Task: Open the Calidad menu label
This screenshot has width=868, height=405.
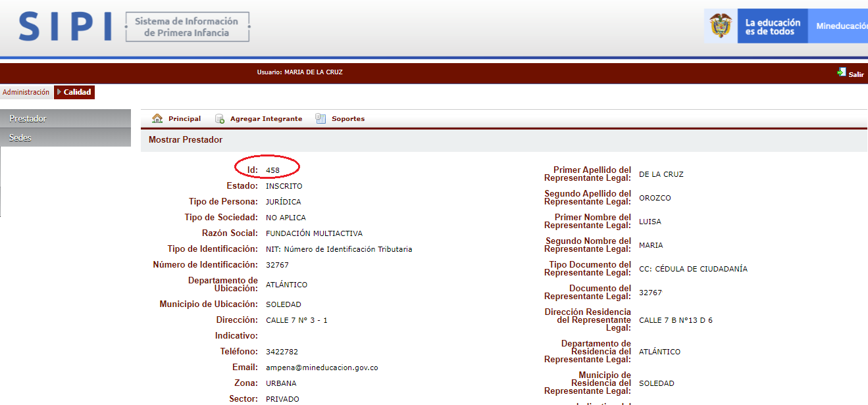Action: pyautogui.click(x=78, y=92)
